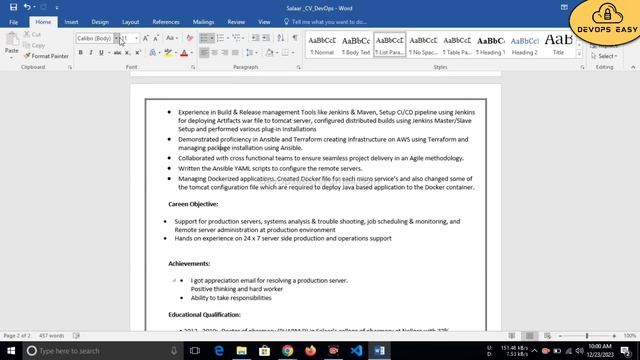This screenshot has width=640, height=360.
Task: Switch to Web Layout view icon
Action: [x=547, y=336]
